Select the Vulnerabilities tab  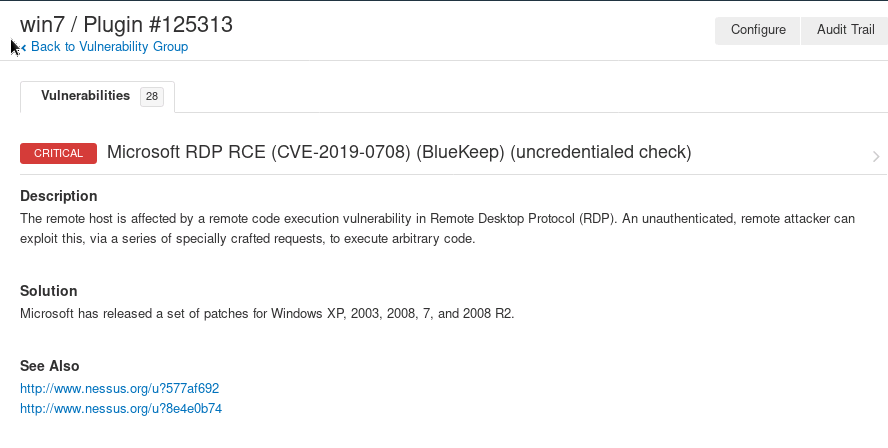[x=85, y=96]
